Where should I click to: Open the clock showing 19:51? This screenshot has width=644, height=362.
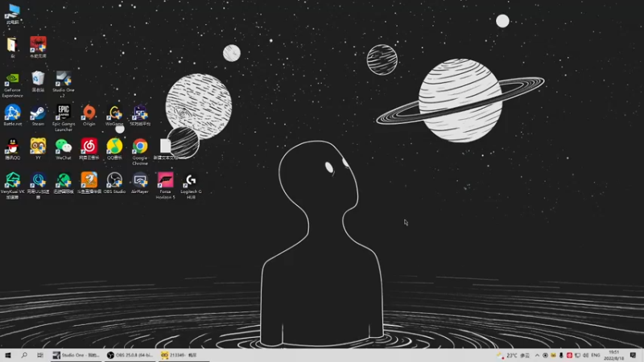(x=614, y=356)
